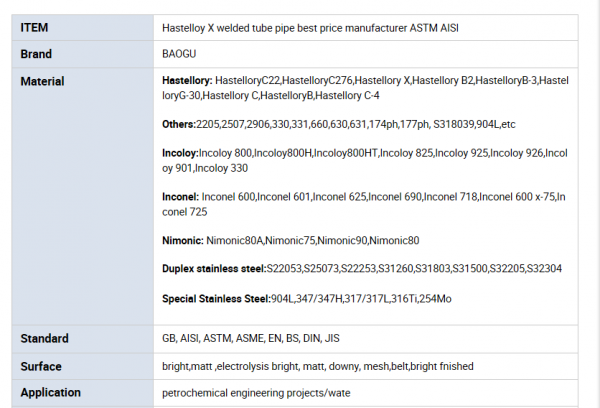Click the bold Incoloy heading
Viewport: 600px width, 408px height.
(180, 153)
